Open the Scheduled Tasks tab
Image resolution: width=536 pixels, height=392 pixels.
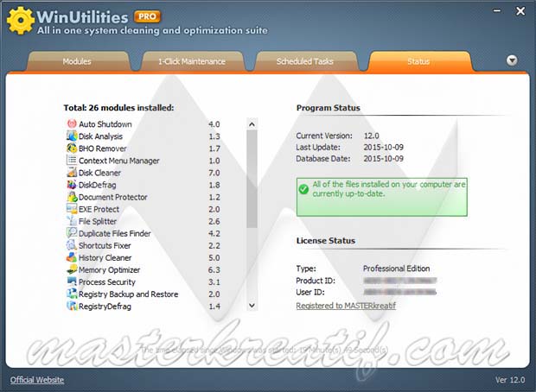(x=305, y=61)
